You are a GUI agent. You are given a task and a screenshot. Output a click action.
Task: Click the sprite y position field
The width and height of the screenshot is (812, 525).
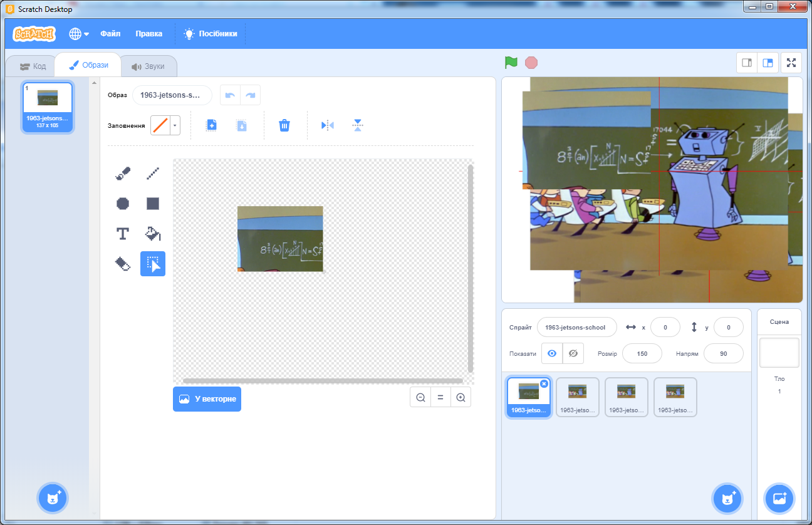coord(729,327)
